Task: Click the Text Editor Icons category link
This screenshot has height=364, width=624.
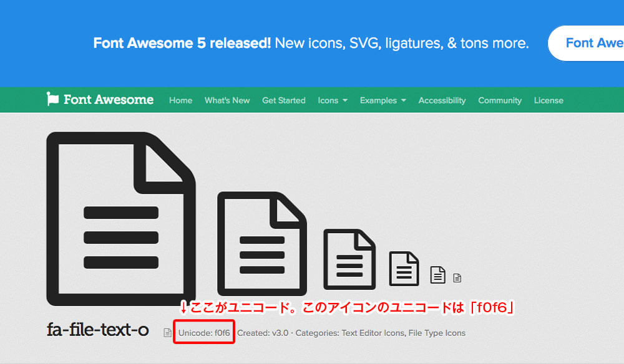Action: (x=373, y=333)
